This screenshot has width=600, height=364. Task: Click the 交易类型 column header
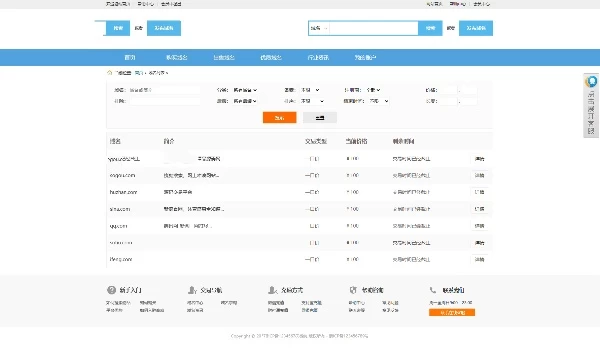point(316,141)
